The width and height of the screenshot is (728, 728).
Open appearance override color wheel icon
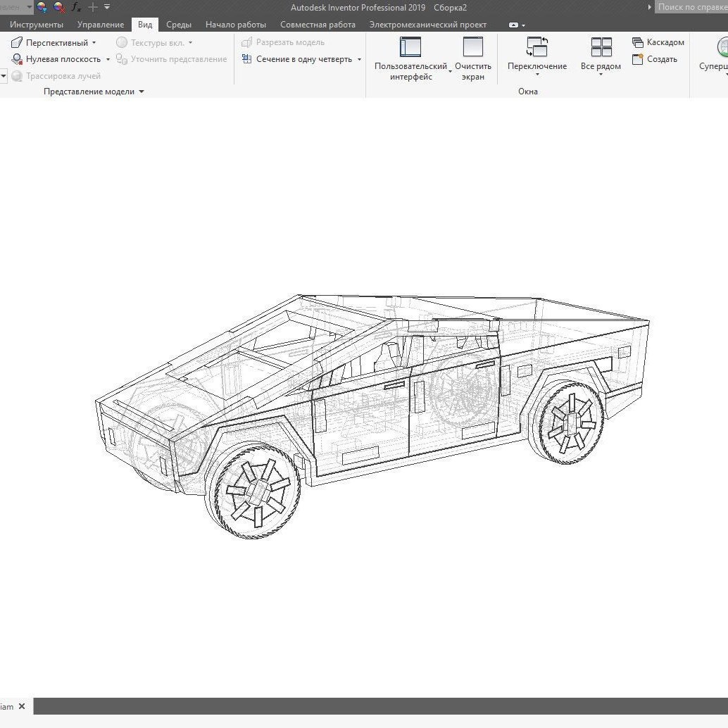click(42, 7)
